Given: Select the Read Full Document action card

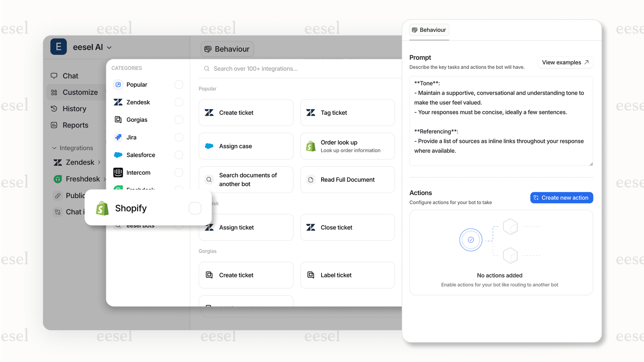Looking at the screenshot, I should [x=347, y=179].
